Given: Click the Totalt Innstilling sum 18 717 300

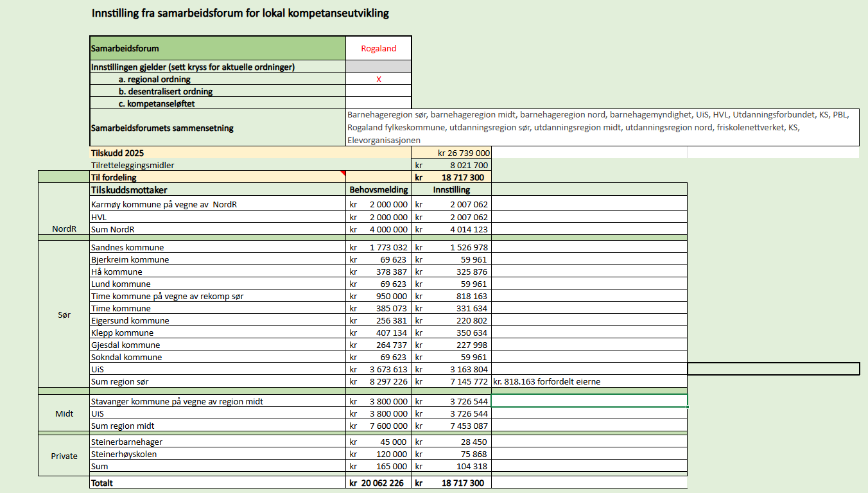Looking at the screenshot, I should (451, 483).
